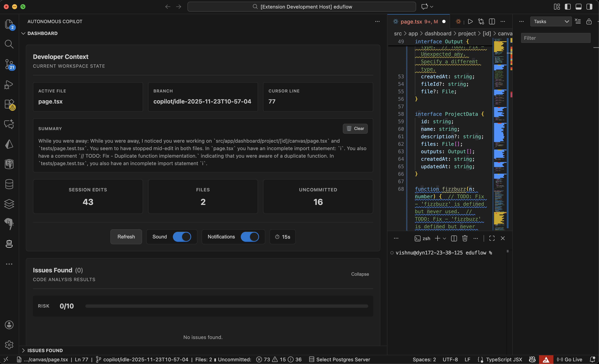The image size is (599, 364).
Task: Split the editor right
Action: [492, 22]
